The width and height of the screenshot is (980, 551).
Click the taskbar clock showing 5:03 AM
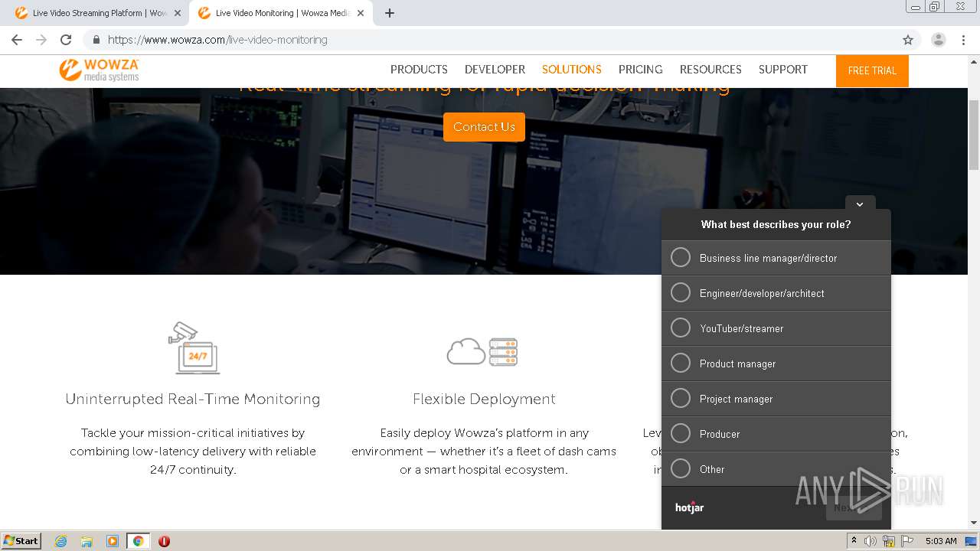tap(940, 541)
